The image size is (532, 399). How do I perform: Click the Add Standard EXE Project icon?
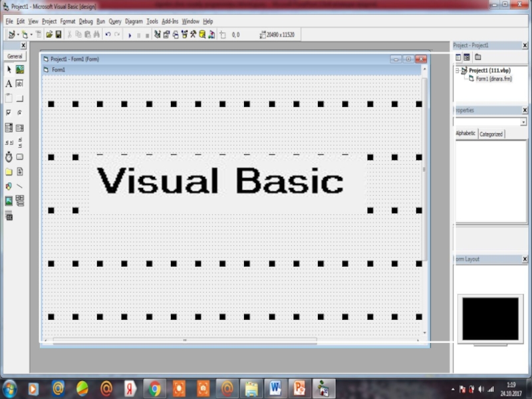point(11,35)
